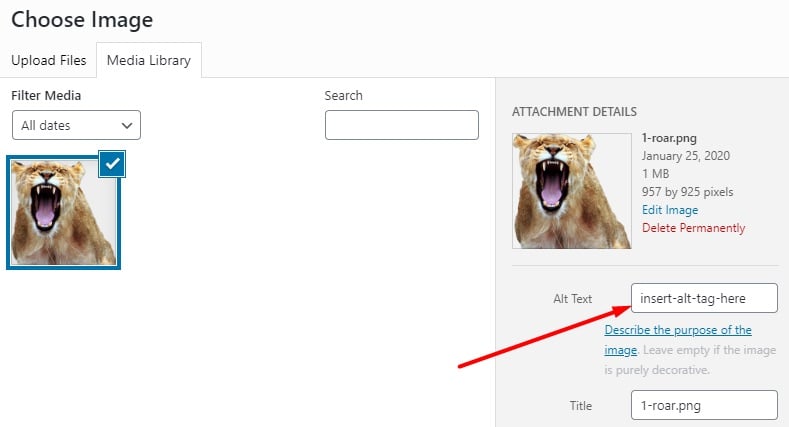Click the Delete Permanently link
Viewport: 789px width, 427px height.
click(x=693, y=228)
